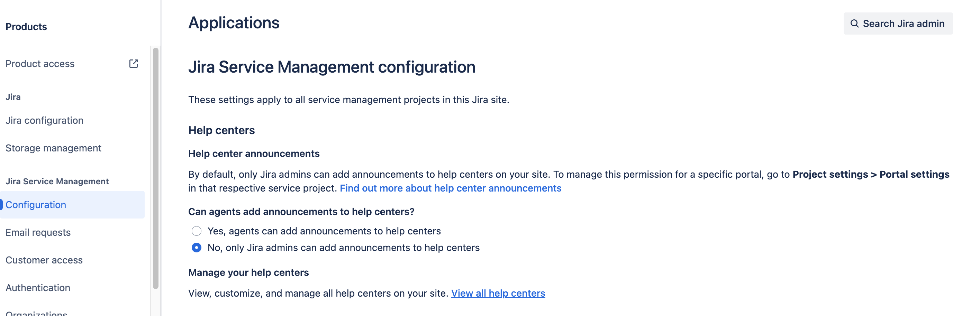Select Configuration under Jira Service Management
The height and width of the screenshot is (316, 980).
click(x=36, y=205)
